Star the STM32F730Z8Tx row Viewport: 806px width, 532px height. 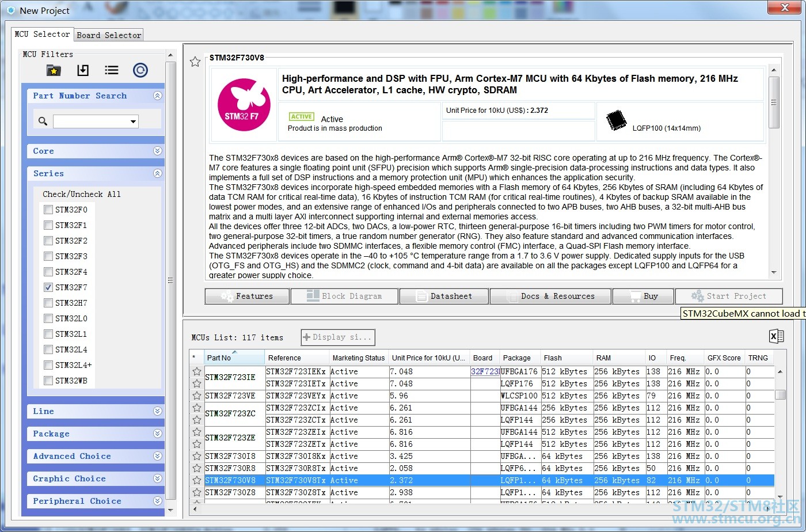pyautogui.click(x=197, y=492)
